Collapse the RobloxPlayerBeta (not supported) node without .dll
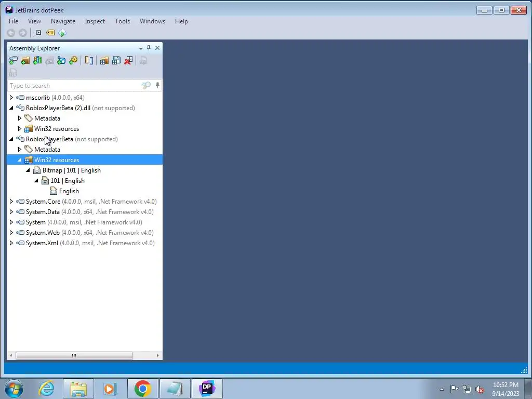Screen dimensions: 532x399 click(11, 139)
